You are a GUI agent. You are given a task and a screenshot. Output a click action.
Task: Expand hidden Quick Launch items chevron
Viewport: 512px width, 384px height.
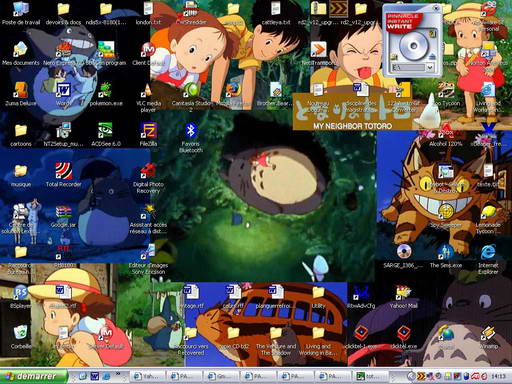click(118, 374)
